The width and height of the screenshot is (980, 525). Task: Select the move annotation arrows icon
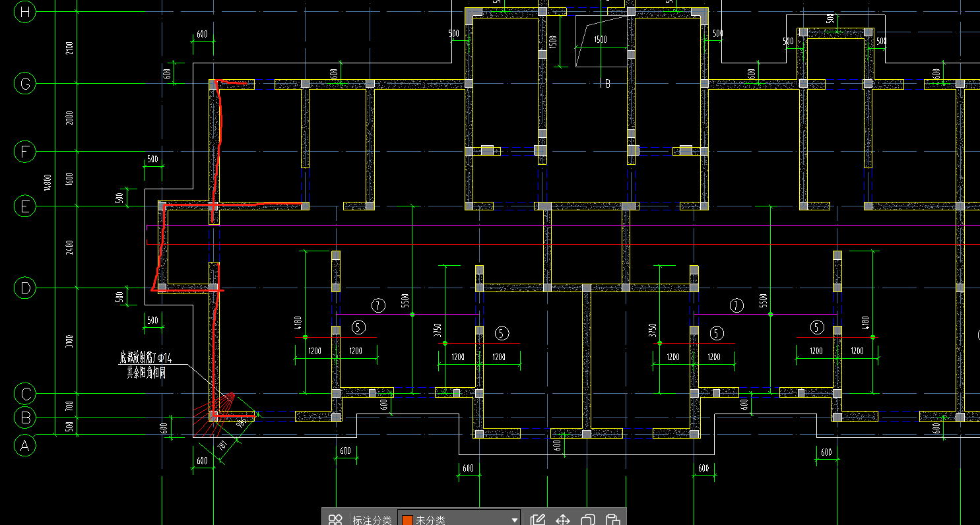tap(563, 520)
